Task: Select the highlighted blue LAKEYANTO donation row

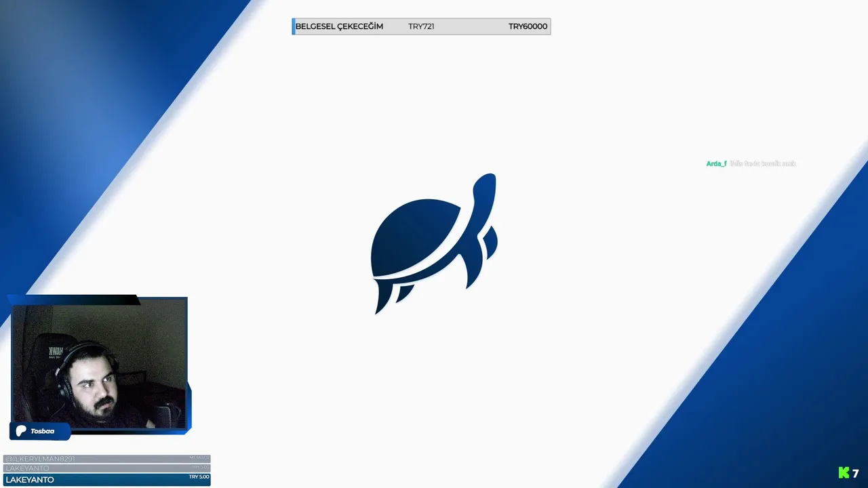Action: [107, 480]
